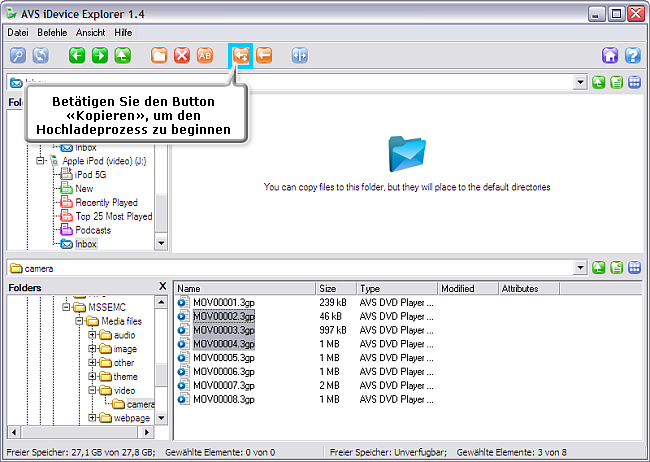
Task: Collapse the Media files folder node
Action: click(79, 321)
